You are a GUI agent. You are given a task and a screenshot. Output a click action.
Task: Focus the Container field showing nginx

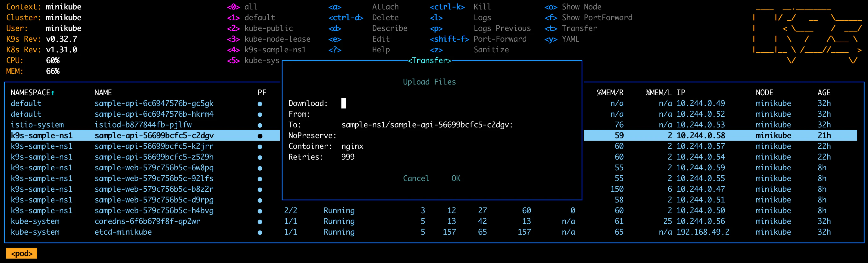coord(352,146)
